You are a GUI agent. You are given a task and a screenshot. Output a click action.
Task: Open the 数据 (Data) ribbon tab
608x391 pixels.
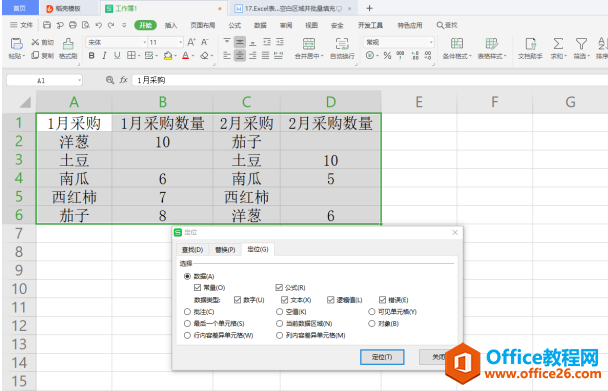pyautogui.click(x=260, y=25)
